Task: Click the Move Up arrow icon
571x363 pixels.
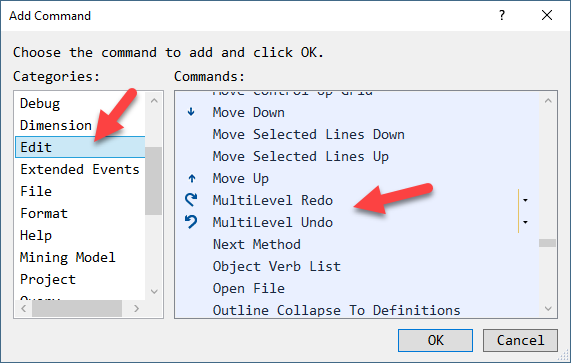Action: tap(192, 178)
